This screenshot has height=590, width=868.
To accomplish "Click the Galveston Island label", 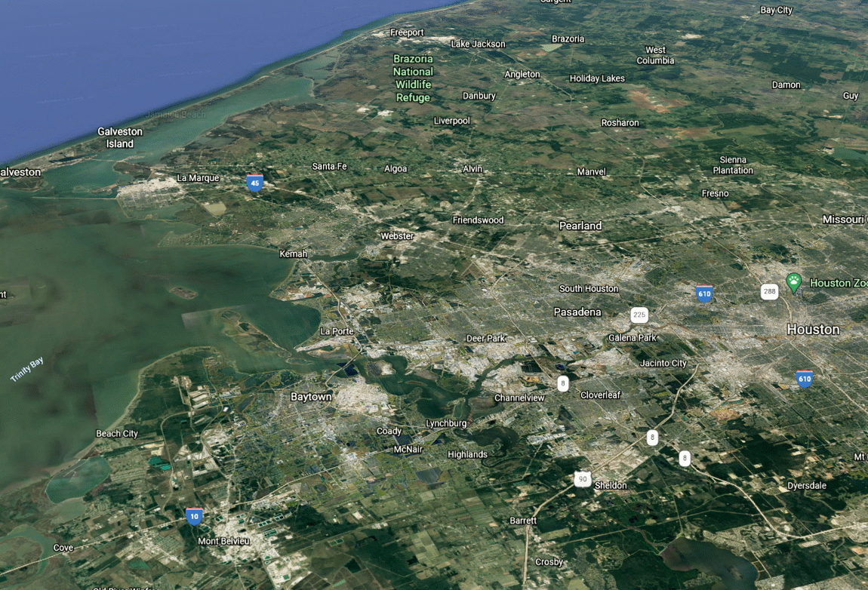I will tap(120, 138).
